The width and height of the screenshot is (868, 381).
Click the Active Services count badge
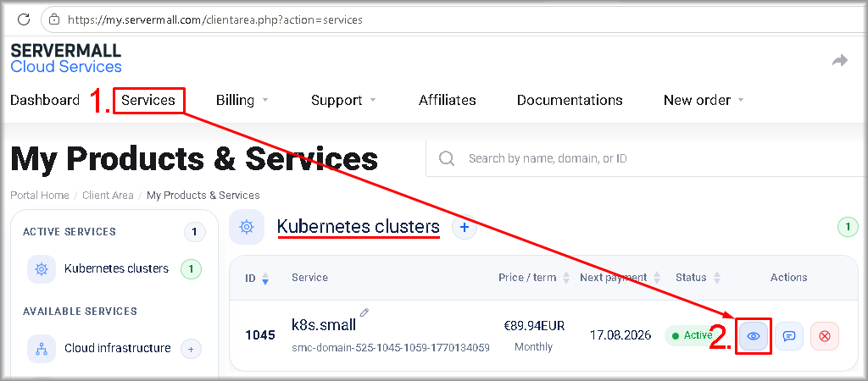194,232
